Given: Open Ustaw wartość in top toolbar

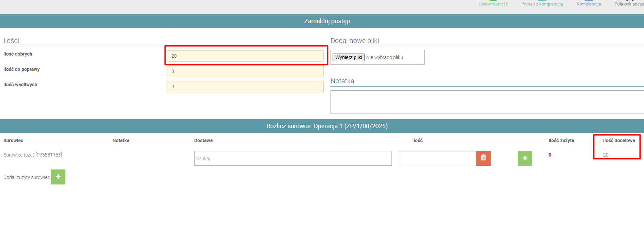Looking at the screenshot, I should click(x=493, y=4).
